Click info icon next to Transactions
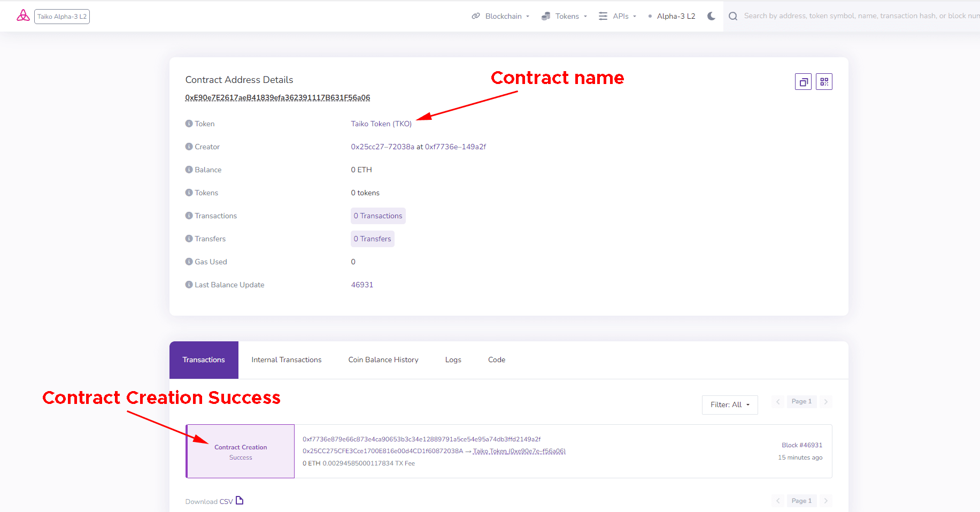980x512 pixels. tap(189, 216)
